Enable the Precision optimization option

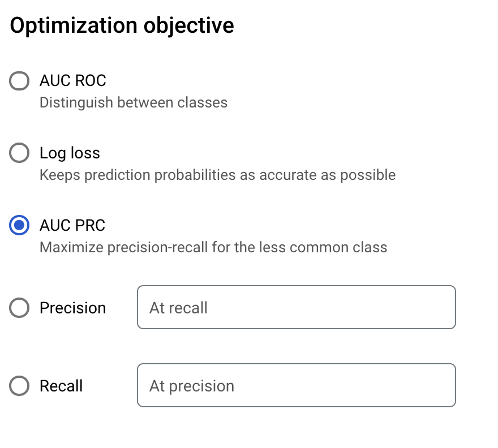point(19,308)
